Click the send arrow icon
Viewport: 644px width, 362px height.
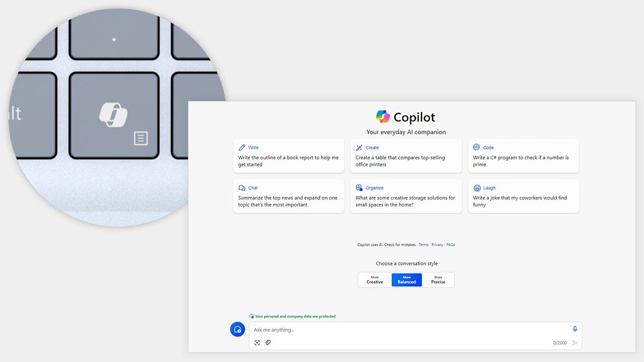point(575,343)
